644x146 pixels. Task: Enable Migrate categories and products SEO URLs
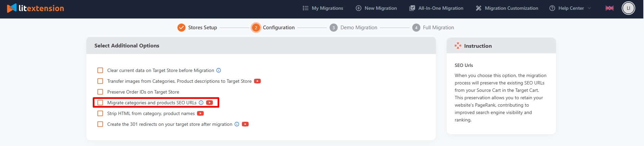[x=100, y=103]
